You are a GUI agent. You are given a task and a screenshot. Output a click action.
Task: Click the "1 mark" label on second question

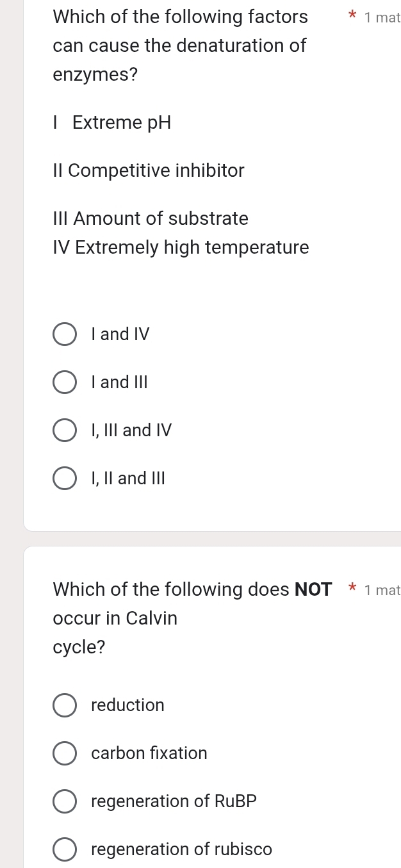[x=384, y=590]
